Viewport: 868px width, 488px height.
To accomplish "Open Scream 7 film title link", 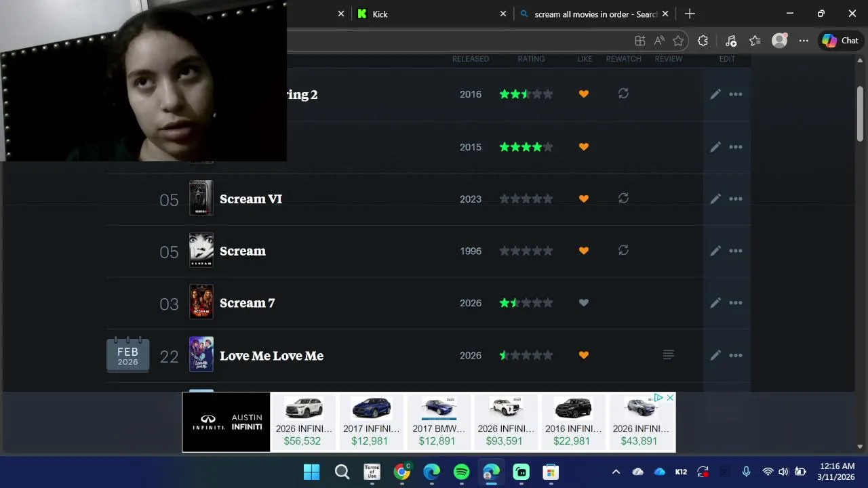I will pyautogui.click(x=248, y=303).
